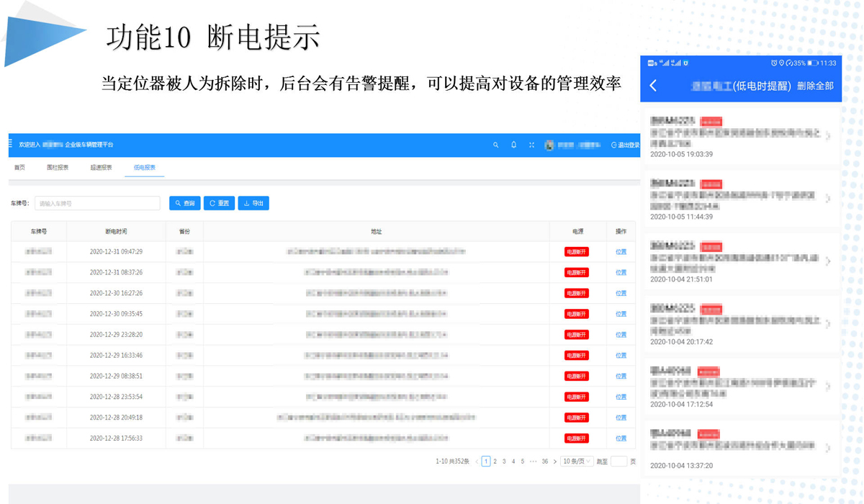Toggle fullscreen using the expand icon
The height and width of the screenshot is (504, 864).
point(531,145)
